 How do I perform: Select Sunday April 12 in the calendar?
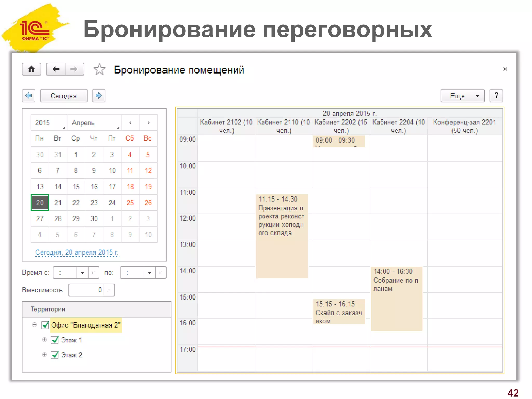(x=148, y=171)
